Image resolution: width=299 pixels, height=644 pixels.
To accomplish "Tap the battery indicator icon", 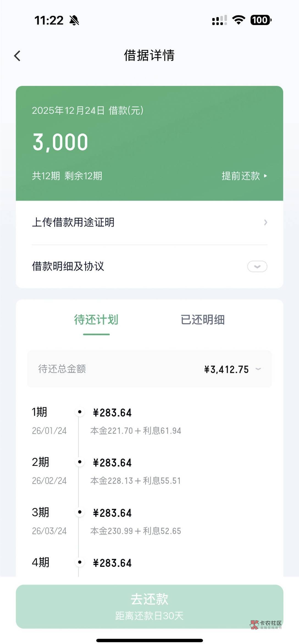I will 261,20.
